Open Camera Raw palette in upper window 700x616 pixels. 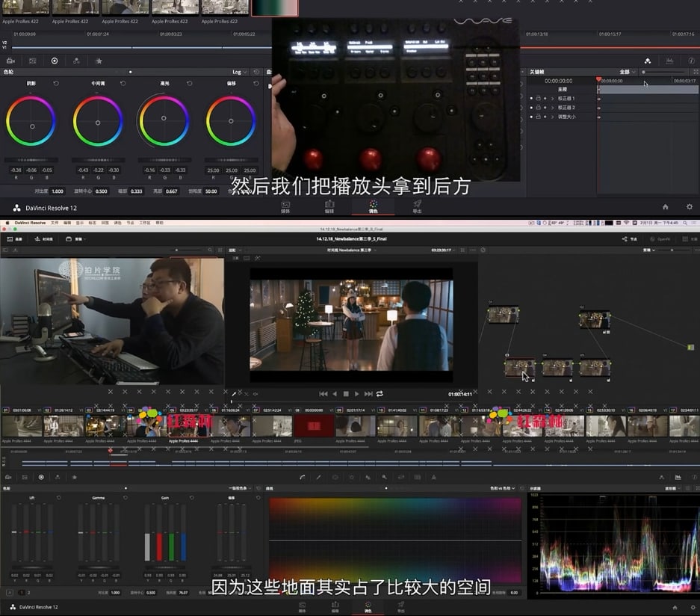coord(10,61)
